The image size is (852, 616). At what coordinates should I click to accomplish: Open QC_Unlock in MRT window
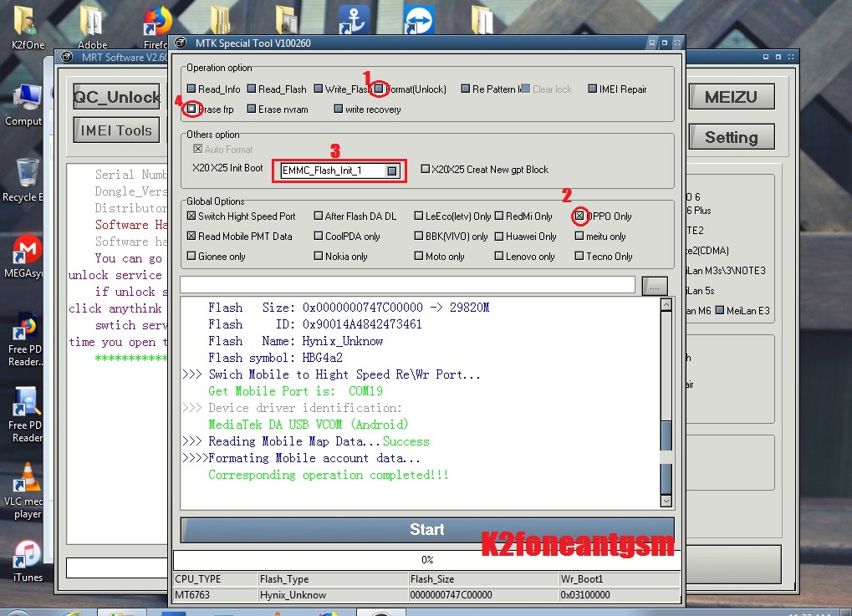117,97
